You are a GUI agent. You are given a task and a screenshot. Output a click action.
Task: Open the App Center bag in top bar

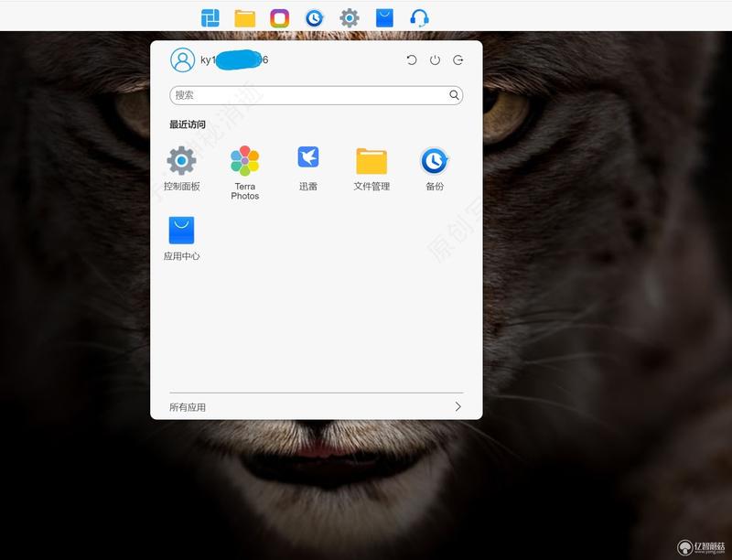pyautogui.click(x=384, y=18)
